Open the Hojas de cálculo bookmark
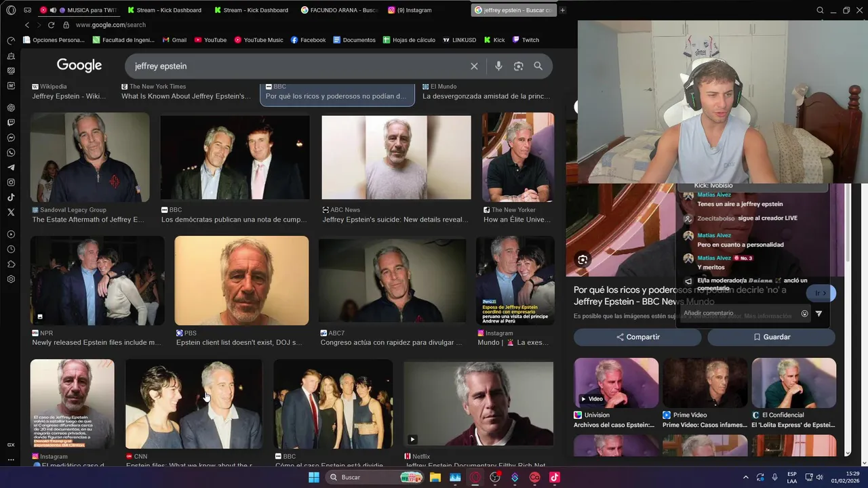This screenshot has height=488, width=868. point(409,40)
